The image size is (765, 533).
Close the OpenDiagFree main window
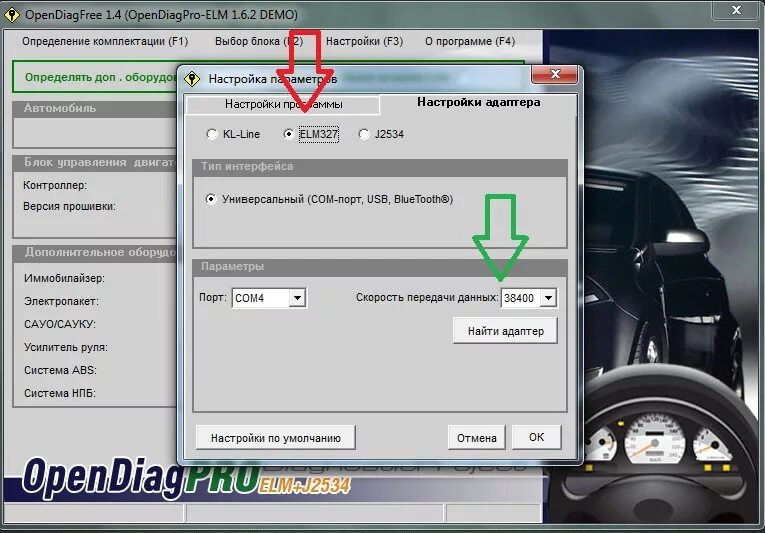(736, 10)
